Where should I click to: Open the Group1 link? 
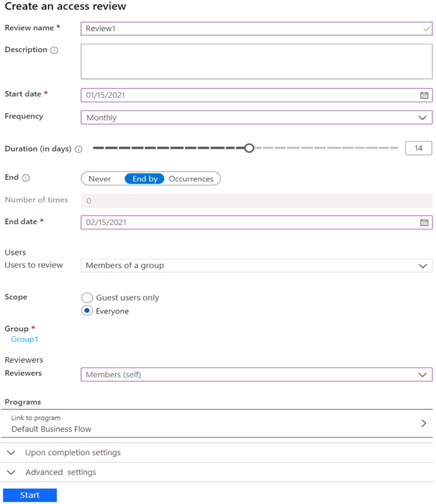24,339
